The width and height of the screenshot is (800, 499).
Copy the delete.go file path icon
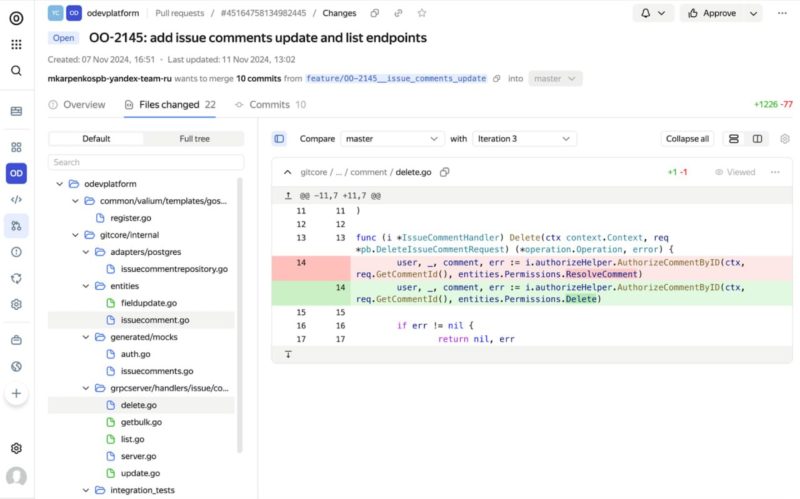[444, 172]
